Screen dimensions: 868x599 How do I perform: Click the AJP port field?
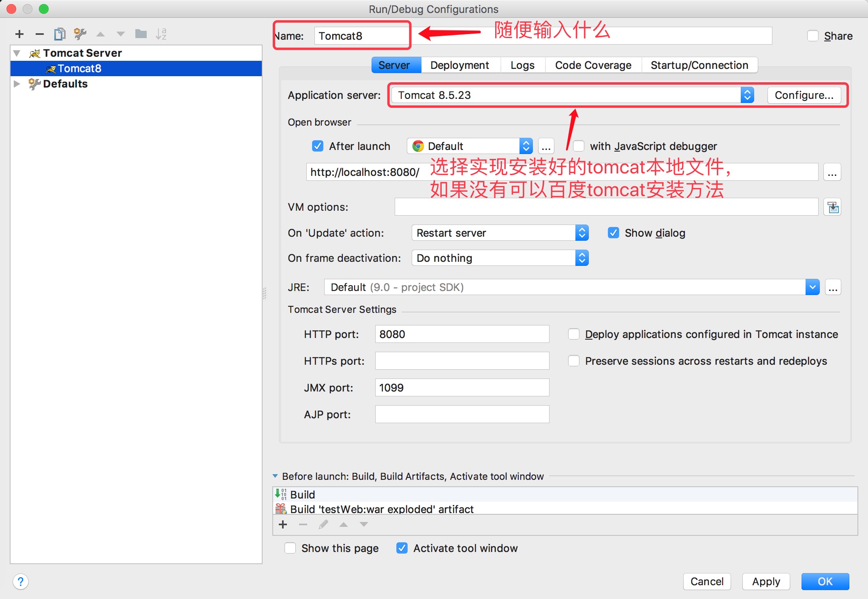point(462,414)
